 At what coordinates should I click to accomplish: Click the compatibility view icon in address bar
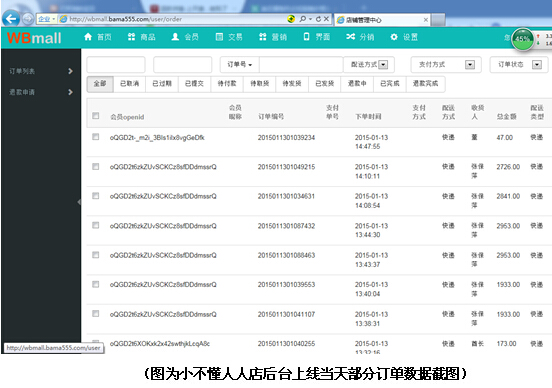point(291,19)
